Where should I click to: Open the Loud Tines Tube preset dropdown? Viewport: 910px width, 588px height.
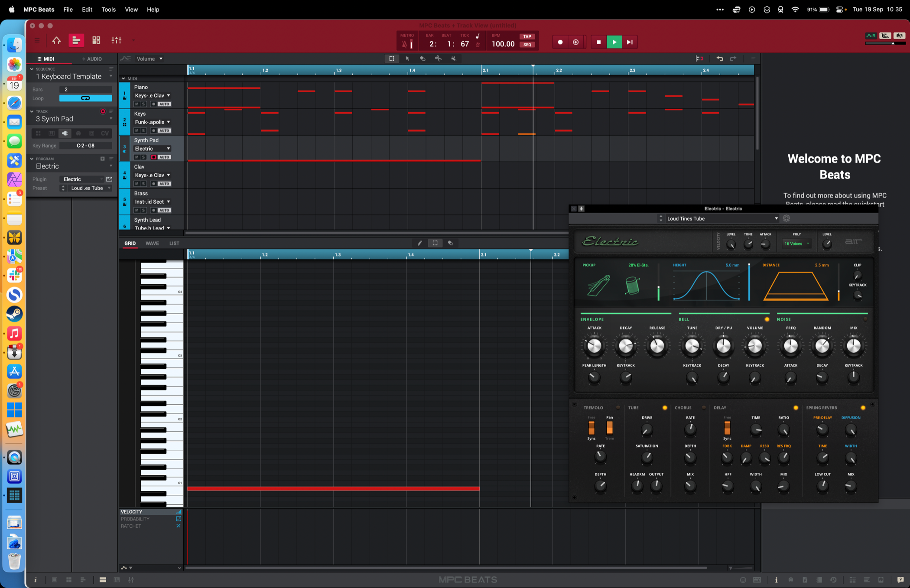pos(722,218)
